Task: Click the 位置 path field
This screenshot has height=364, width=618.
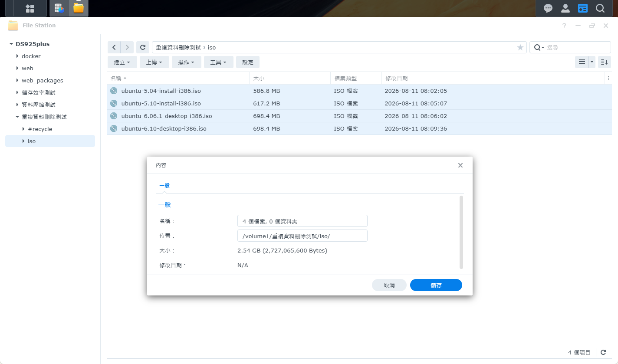Action: coord(302,236)
